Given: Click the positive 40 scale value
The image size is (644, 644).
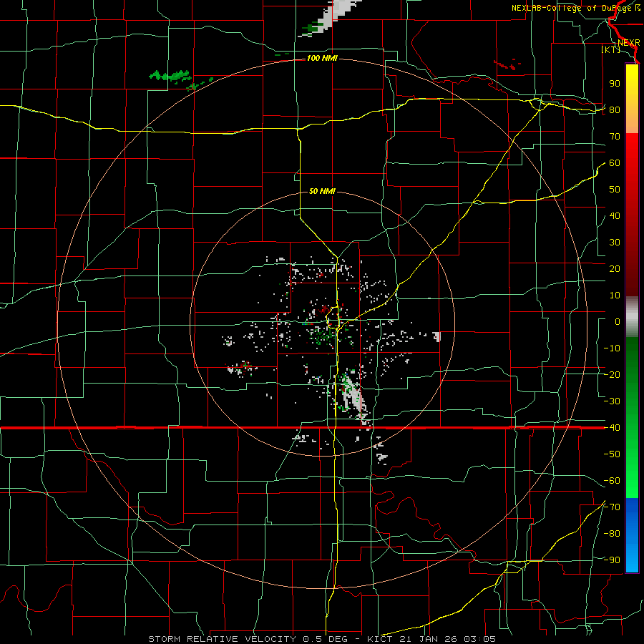Looking at the screenshot, I should point(615,216).
